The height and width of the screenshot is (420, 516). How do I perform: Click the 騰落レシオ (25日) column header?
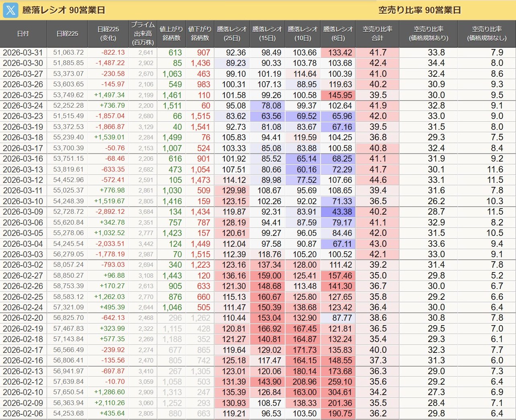click(x=232, y=34)
